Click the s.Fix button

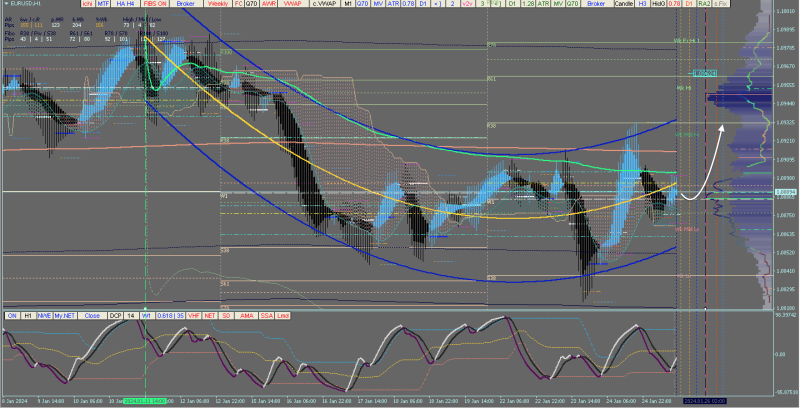720,4
